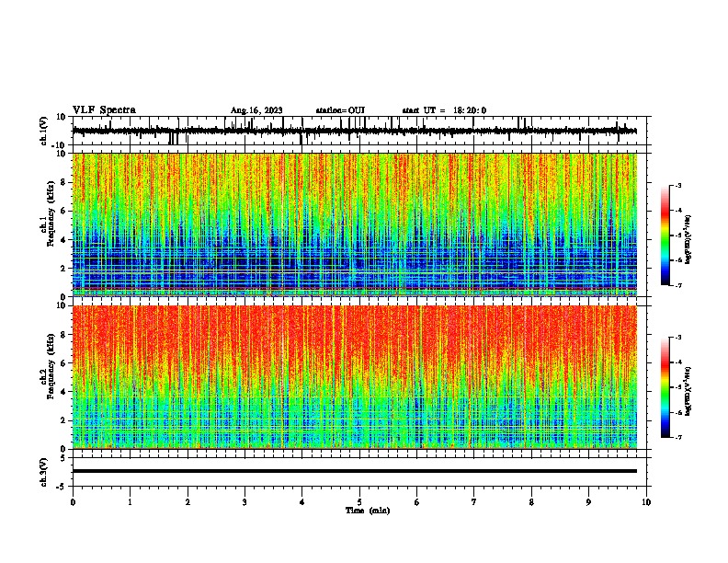The image size is (728, 563).
Task: Click the "-4" label on ch.1 color scale
Action: (x=678, y=211)
